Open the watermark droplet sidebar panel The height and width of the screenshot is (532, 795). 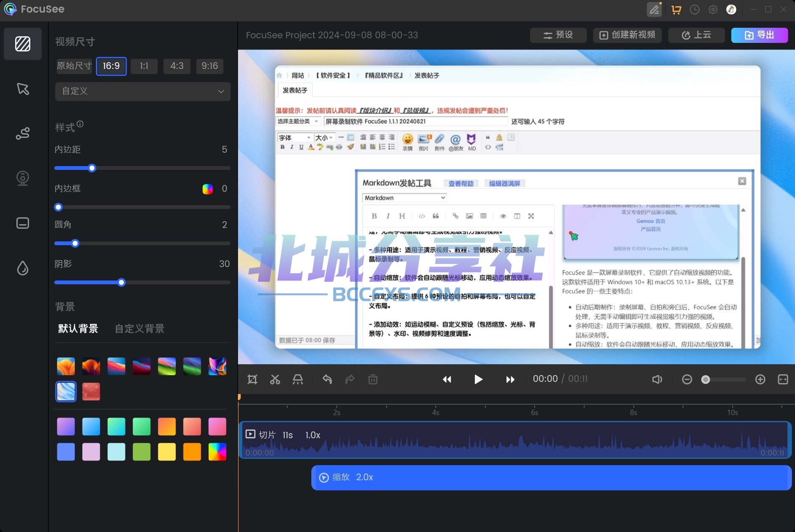click(23, 268)
